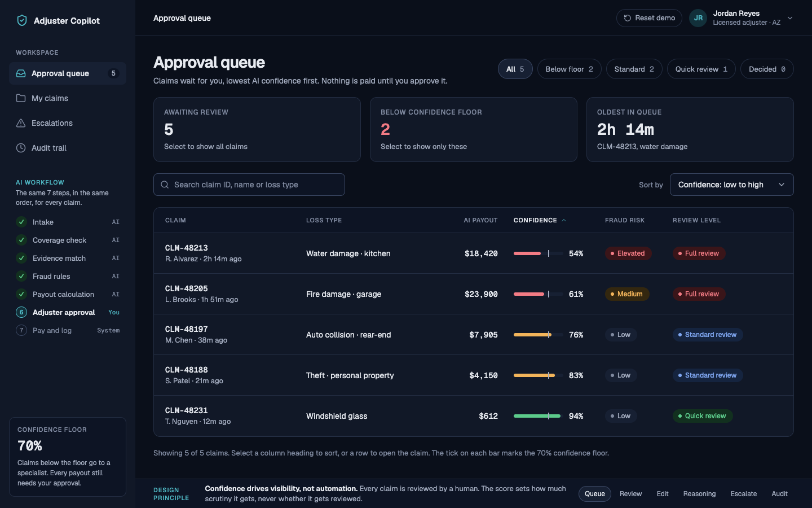Switch to the Escalate tab
Screen dimensions: 812x508
(x=744, y=494)
